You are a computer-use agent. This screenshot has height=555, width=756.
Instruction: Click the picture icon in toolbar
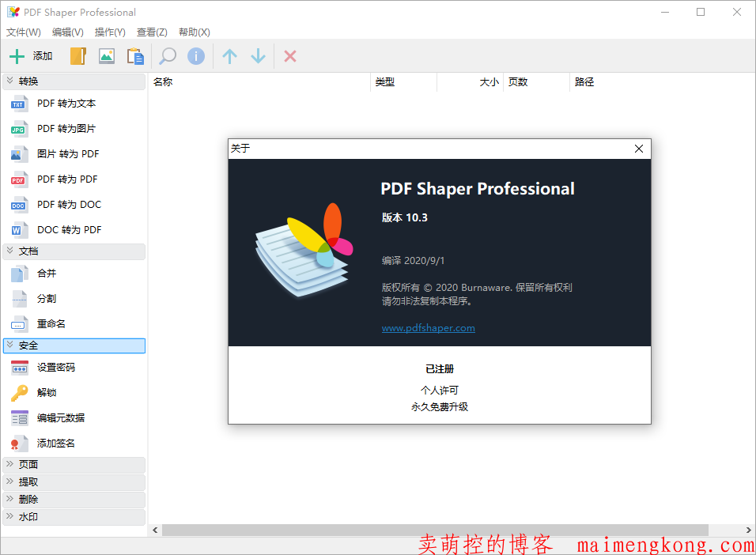click(107, 56)
